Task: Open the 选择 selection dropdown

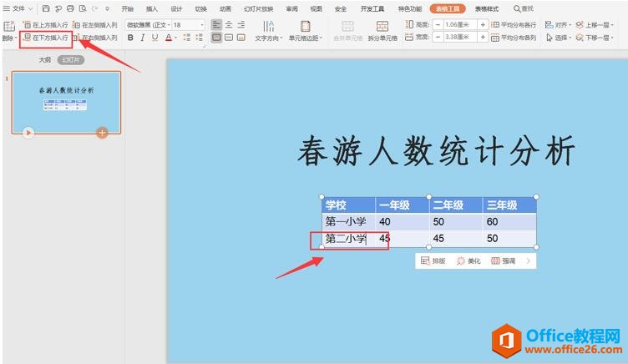Action: pyautogui.click(x=558, y=38)
